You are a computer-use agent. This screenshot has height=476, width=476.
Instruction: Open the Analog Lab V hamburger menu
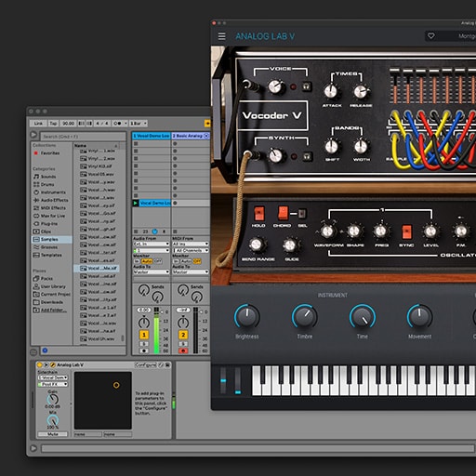click(x=222, y=36)
